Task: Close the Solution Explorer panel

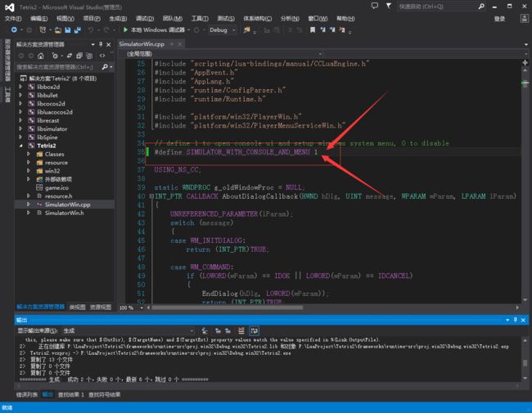Action: [x=109, y=44]
